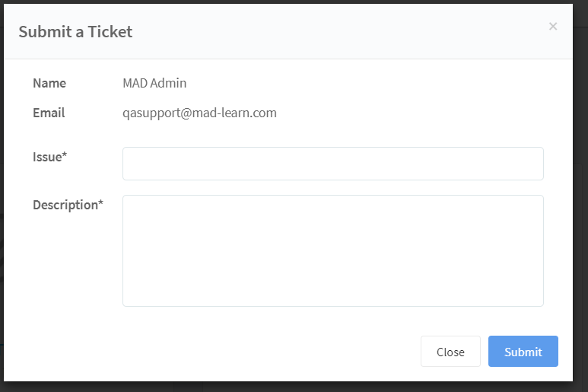Click the qasupport@mad-learn.com email address
Screen dimensions: 588x392
click(199, 113)
